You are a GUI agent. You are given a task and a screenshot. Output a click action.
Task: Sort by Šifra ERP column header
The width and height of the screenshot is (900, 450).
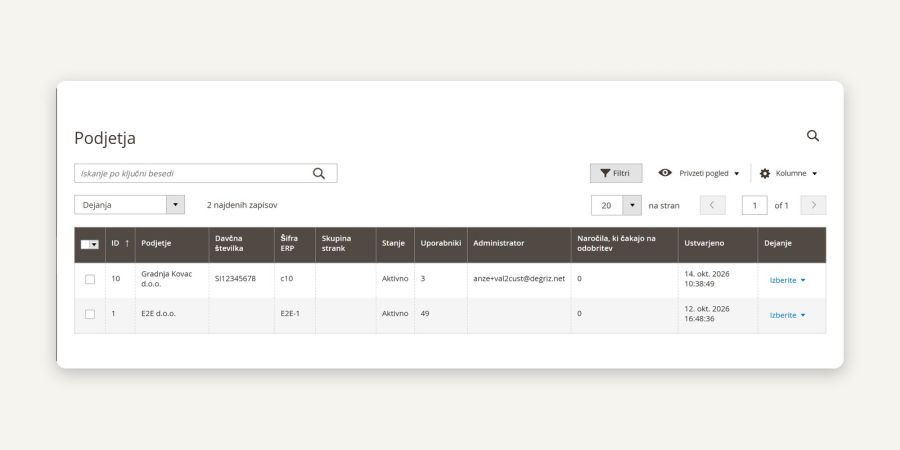(294, 243)
